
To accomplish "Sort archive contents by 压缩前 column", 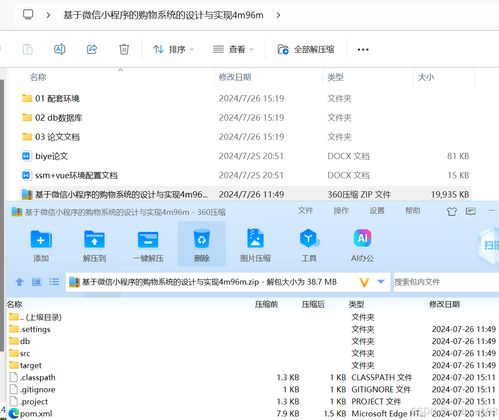I will coord(266,304).
